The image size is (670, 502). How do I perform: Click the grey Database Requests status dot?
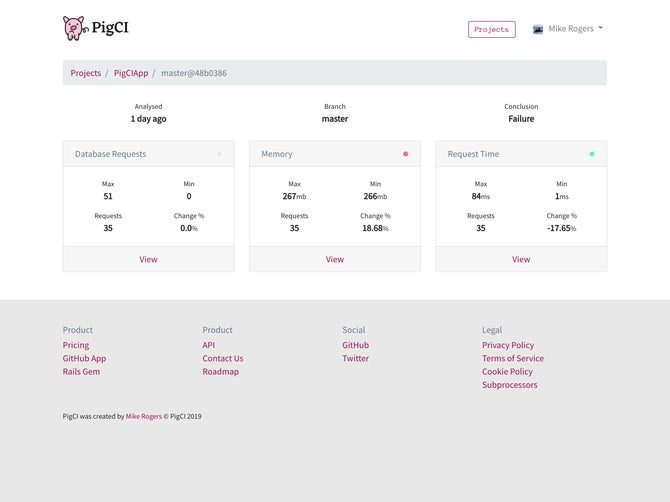click(x=219, y=154)
